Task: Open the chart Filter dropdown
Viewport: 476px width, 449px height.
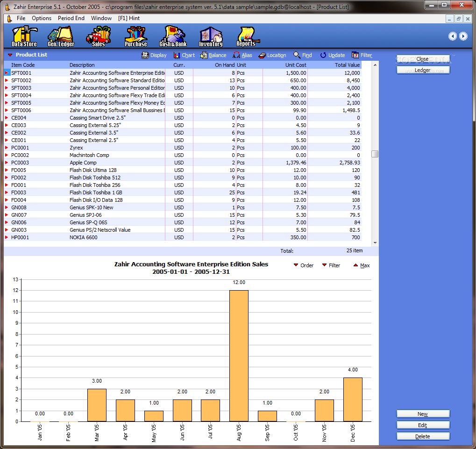Action: click(331, 265)
